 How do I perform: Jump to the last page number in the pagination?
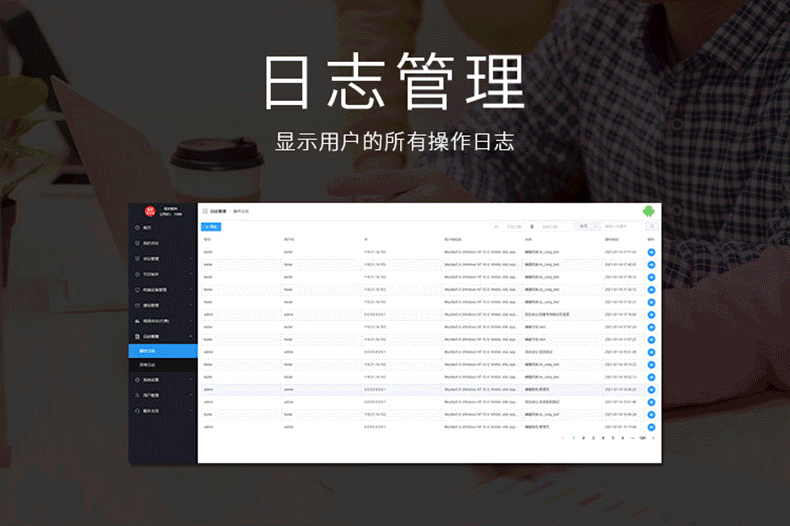(642, 438)
